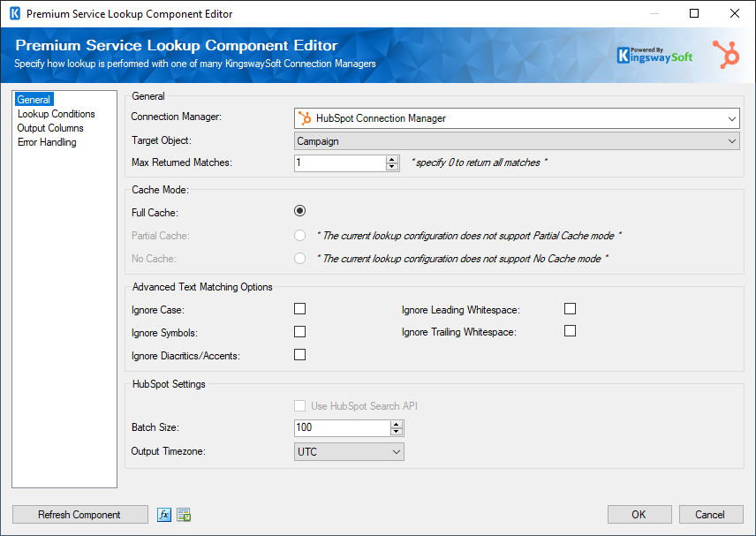Switch to the Error Handling page
Viewport: 756px width, 536px height.
(47, 142)
